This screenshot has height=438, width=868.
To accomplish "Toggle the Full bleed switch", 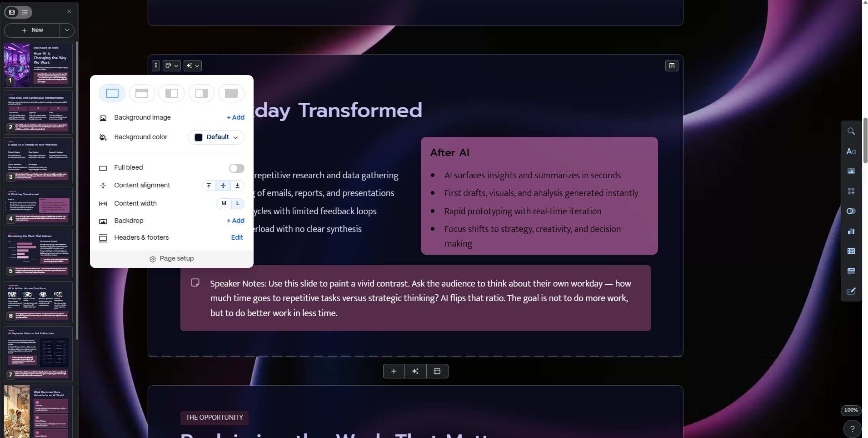I will pos(236,168).
